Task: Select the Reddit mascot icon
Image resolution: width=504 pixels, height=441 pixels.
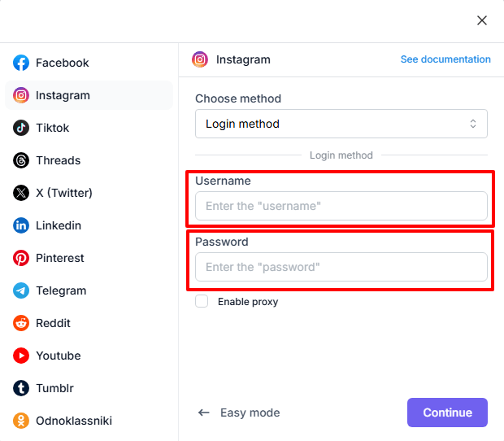Action: [21, 323]
